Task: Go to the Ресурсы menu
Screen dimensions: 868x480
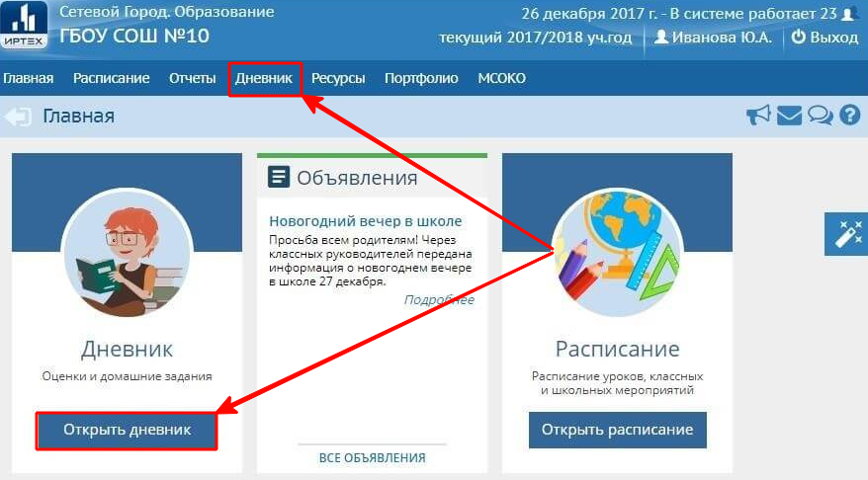Action: [338, 79]
